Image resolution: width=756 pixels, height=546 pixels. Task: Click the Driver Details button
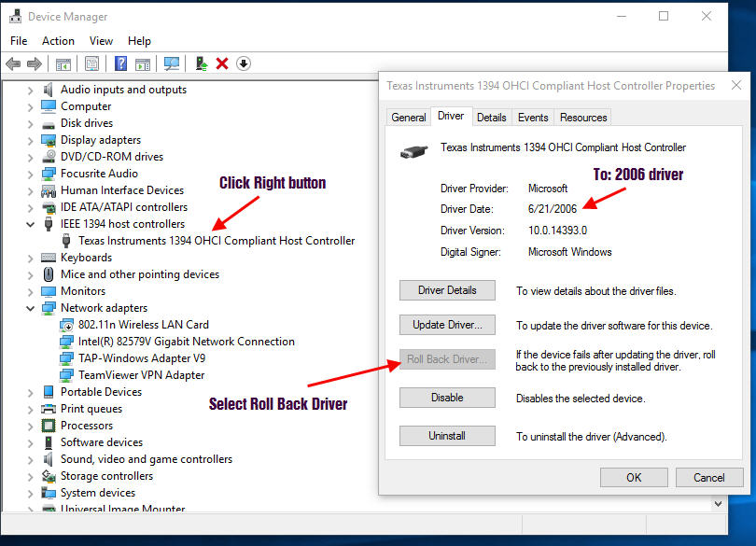click(447, 290)
